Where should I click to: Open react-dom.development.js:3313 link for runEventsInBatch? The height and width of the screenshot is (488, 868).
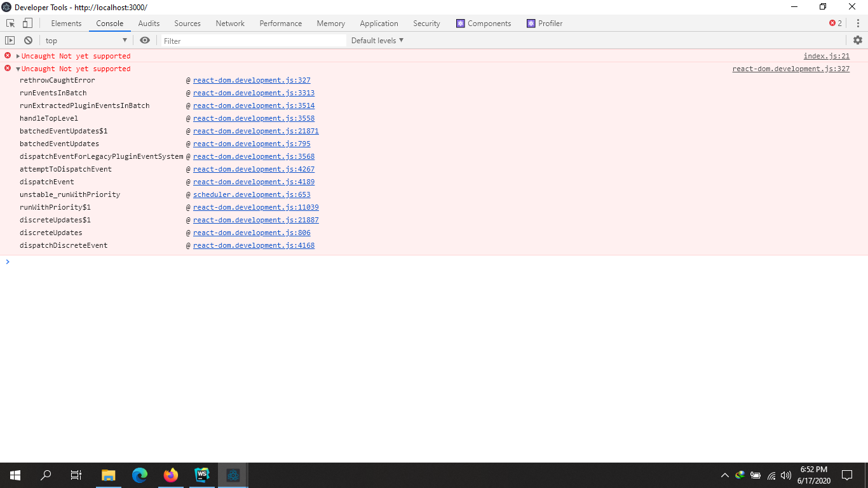click(x=254, y=93)
